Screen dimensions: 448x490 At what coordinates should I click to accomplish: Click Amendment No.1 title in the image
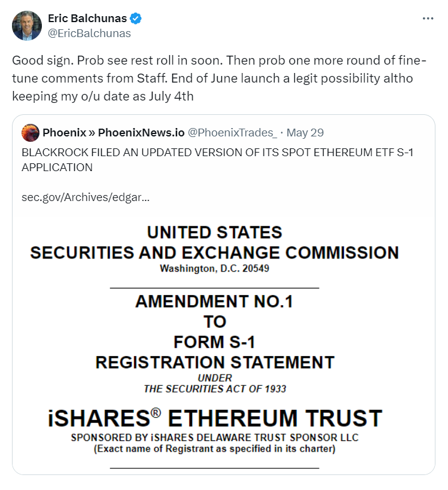[214, 302]
